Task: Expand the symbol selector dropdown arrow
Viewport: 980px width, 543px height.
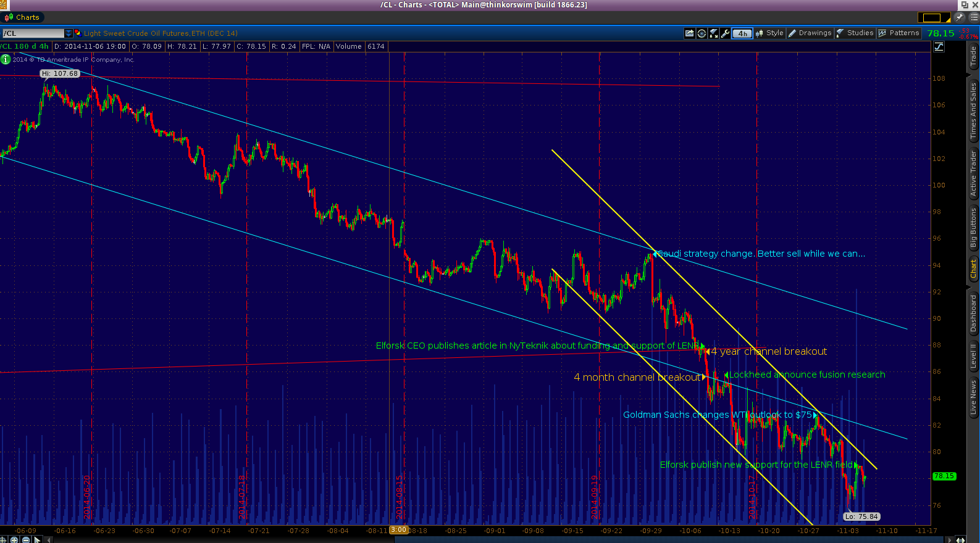Action: [x=69, y=33]
